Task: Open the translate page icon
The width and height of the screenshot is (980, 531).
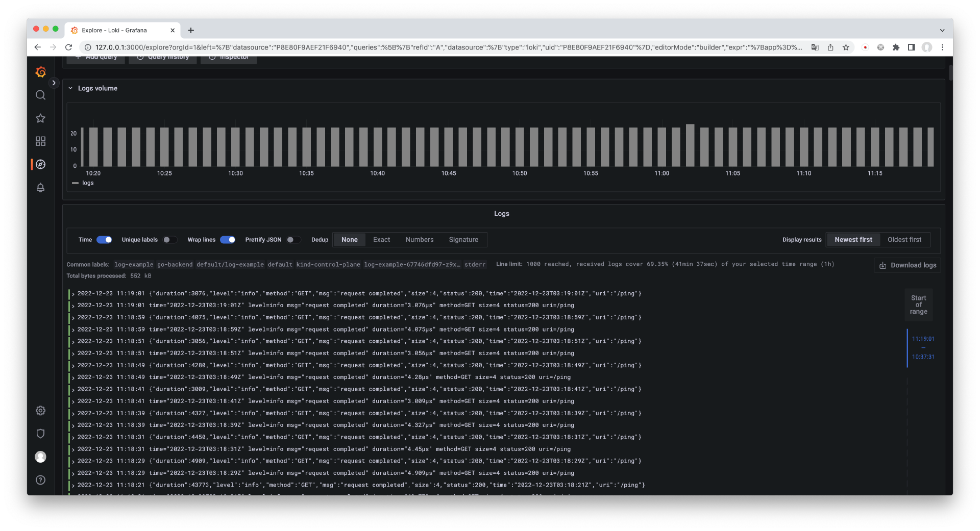Action: [815, 47]
